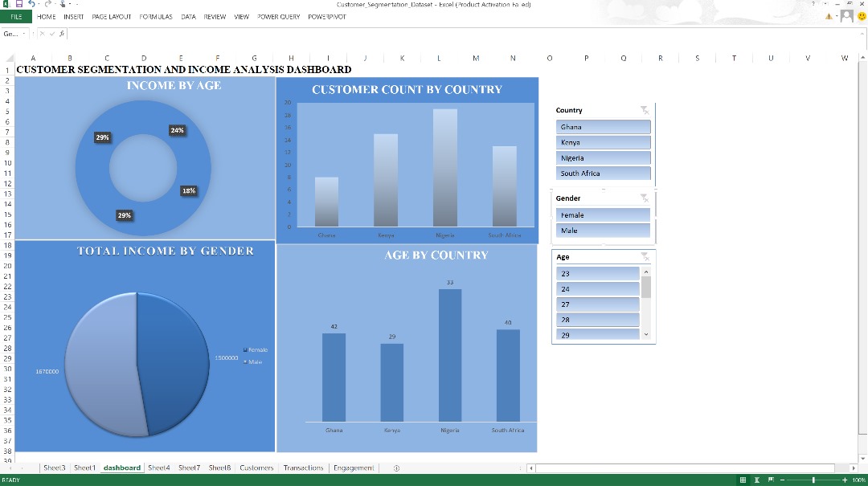Image resolution: width=868 pixels, height=486 pixels.
Task: Toggle South Africa in Country slicer
Action: tap(603, 174)
